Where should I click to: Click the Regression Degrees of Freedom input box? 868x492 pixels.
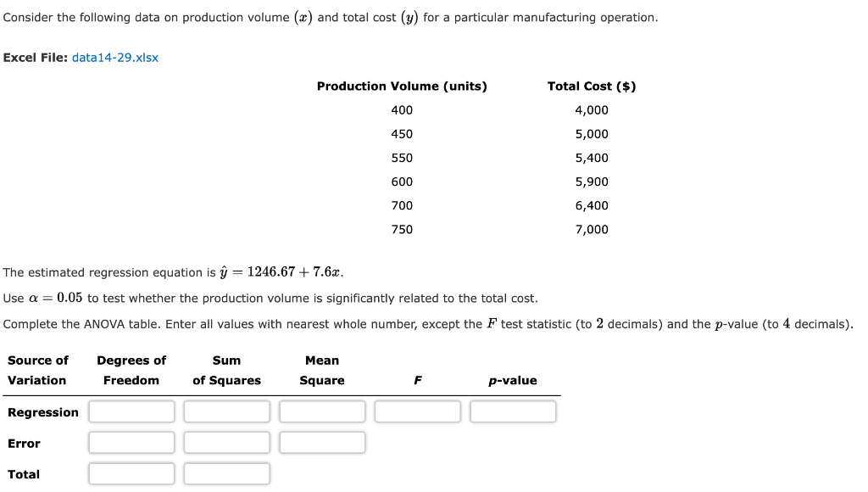click(131, 411)
